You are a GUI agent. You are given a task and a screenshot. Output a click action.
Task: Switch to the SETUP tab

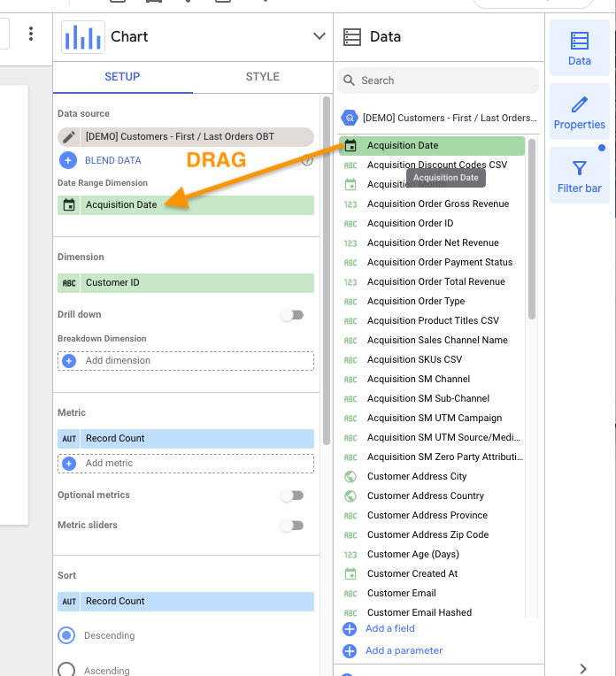122,77
